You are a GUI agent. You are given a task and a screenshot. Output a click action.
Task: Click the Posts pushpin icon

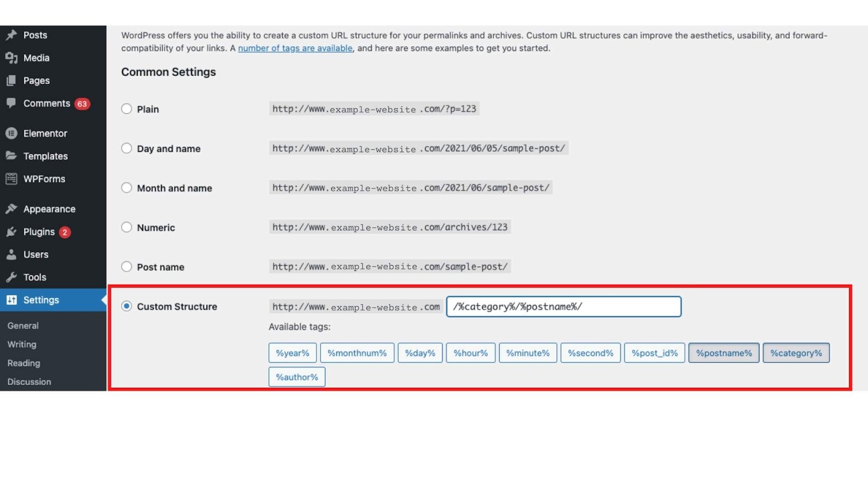[x=11, y=35]
